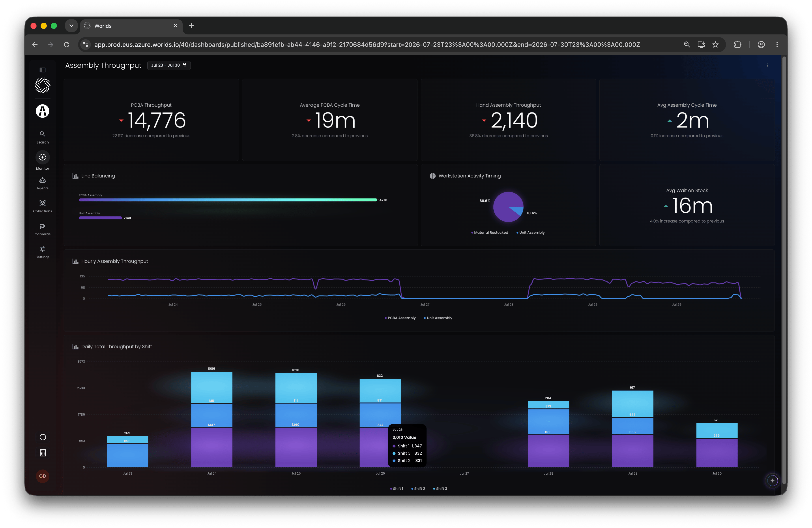Click the Line Balancing panel title
The height and width of the screenshot is (528, 812).
pos(98,176)
